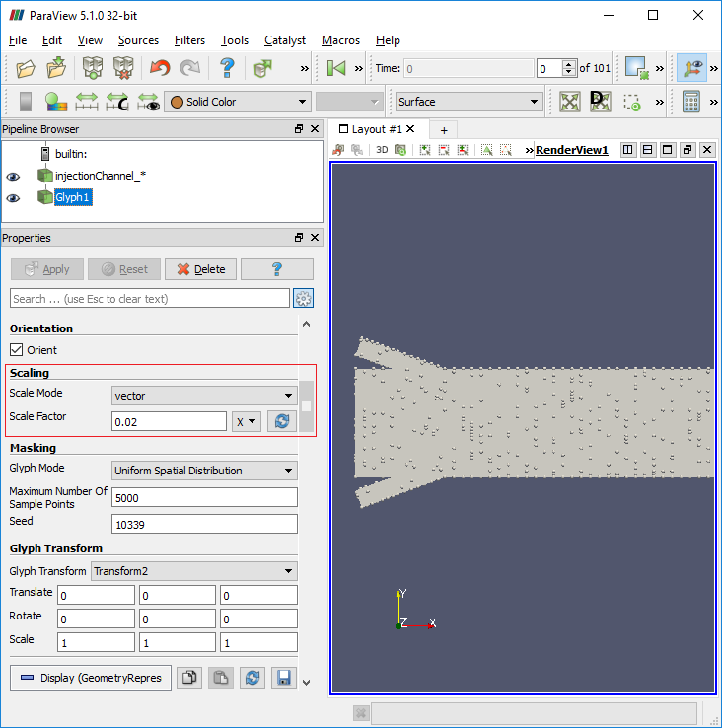The height and width of the screenshot is (728, 722).
Task: Uncheck the Orient checkbox
Action: 16,350
